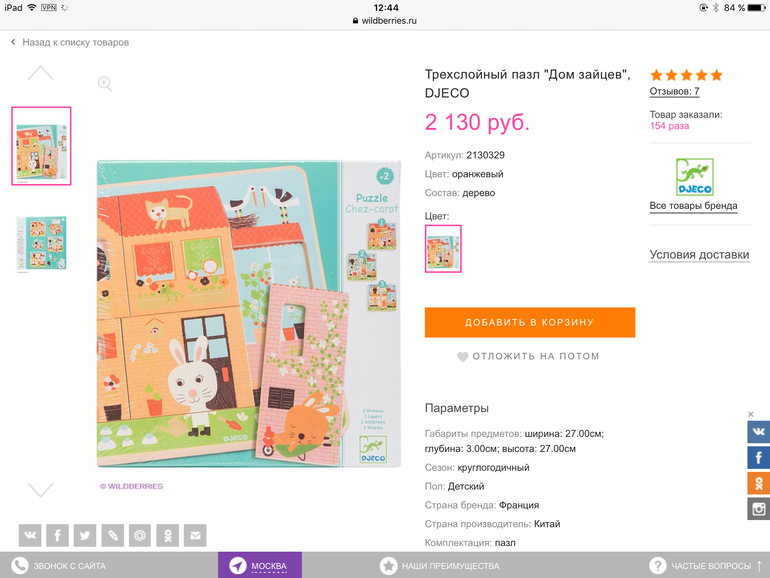Share product via Twitter icon
Viewport: 770px width, 578px height.
click(x=85, y=535)
